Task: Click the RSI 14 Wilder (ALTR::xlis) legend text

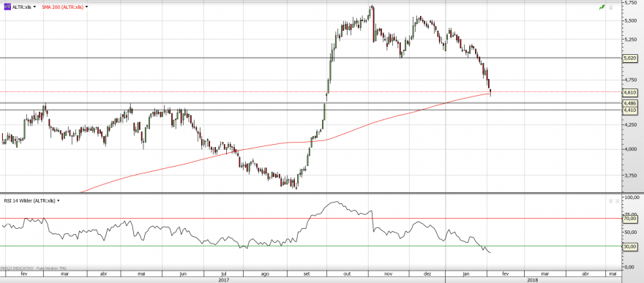Action: [29, 200]
